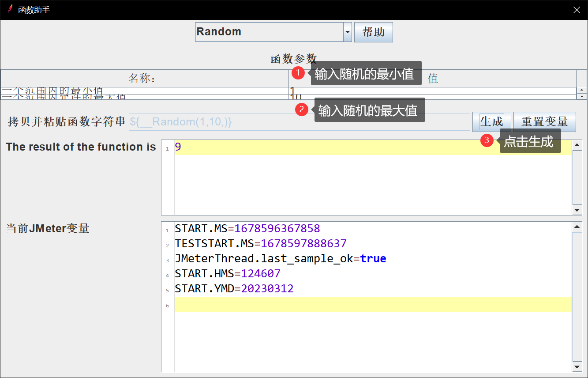Close the 函数助手 window
588x378 pixels.
[x=577, y=10]
